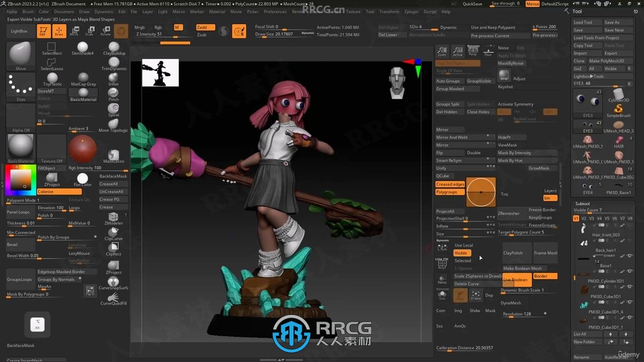The width and height of the screenshot is (644, 362).
Task: Open the Transform menu
Action: point(389,12)
